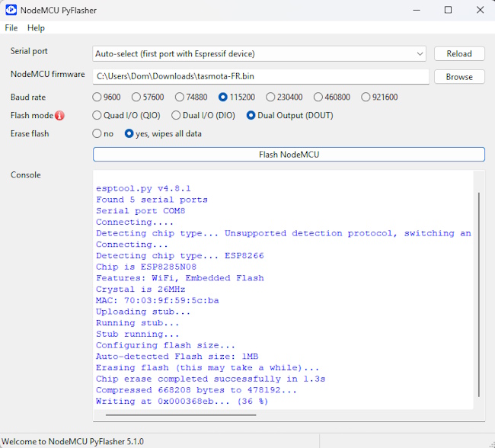Screen dimensions: 495x448
Task: Select the 57600 baud rate option
Action: coord(148,97)
